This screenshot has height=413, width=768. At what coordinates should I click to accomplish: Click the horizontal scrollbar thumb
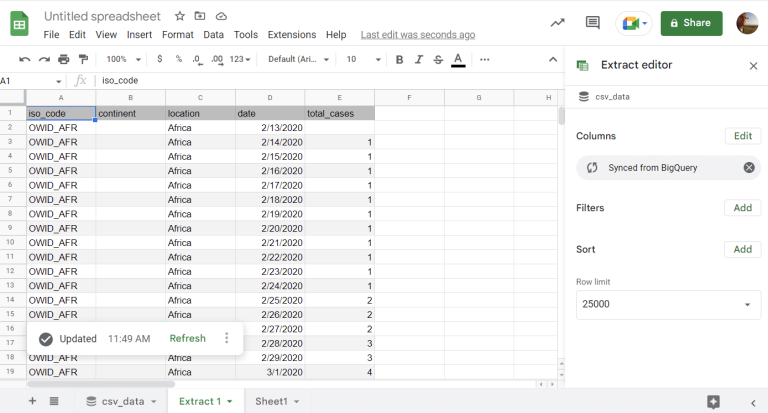coord(100,385)
